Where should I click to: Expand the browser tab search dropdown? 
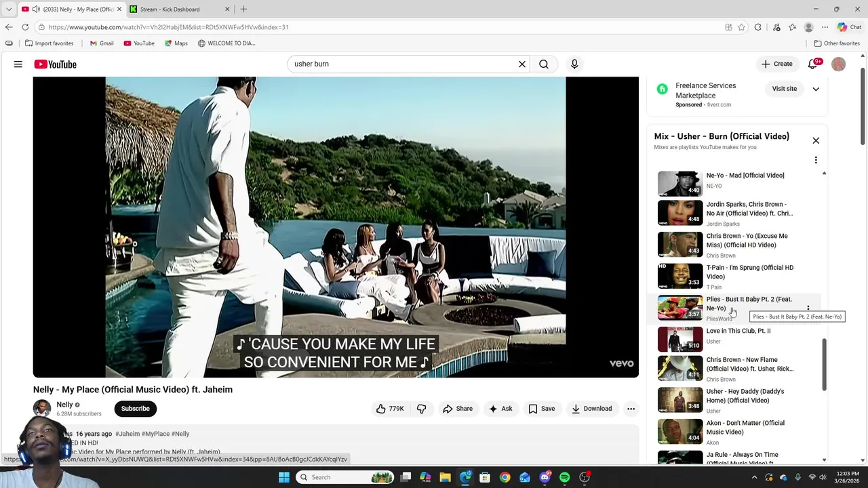pyautogui.click(x=9, y=9)
